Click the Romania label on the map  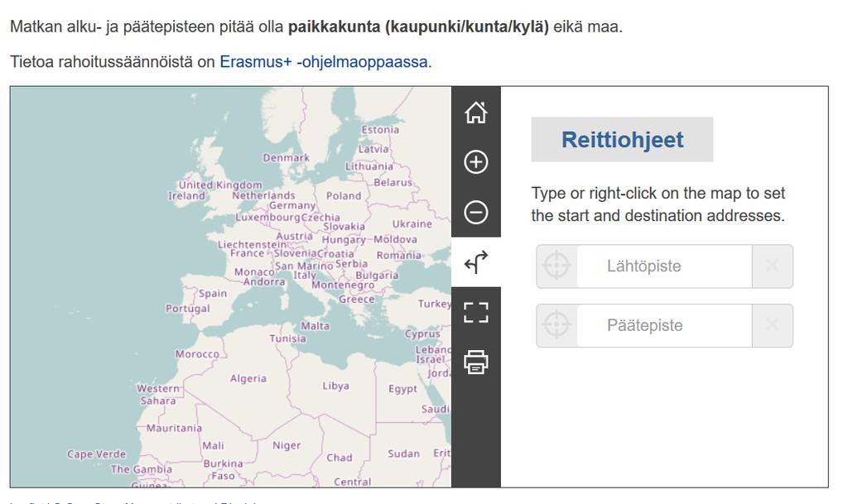tap(398, 255)
